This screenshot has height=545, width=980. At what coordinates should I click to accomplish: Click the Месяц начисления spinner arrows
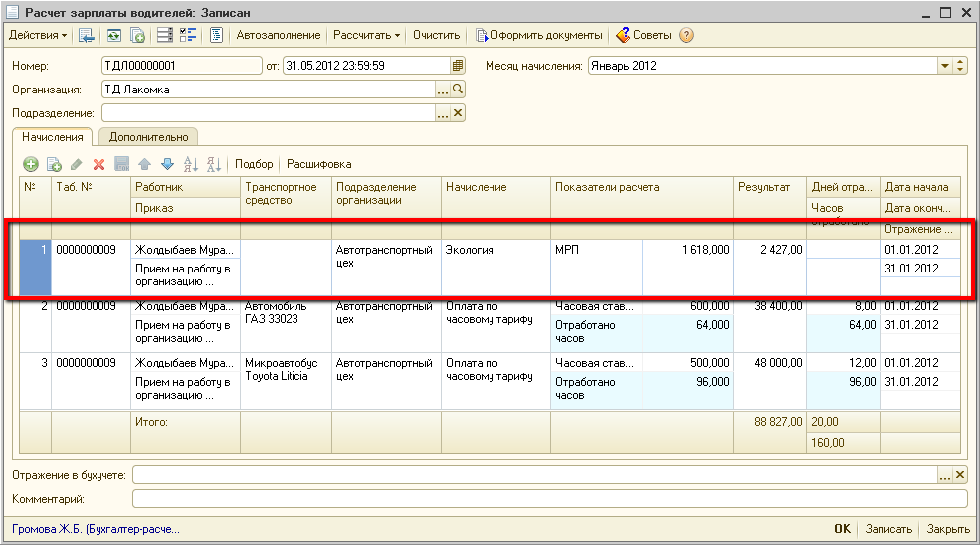pos(960,66)
